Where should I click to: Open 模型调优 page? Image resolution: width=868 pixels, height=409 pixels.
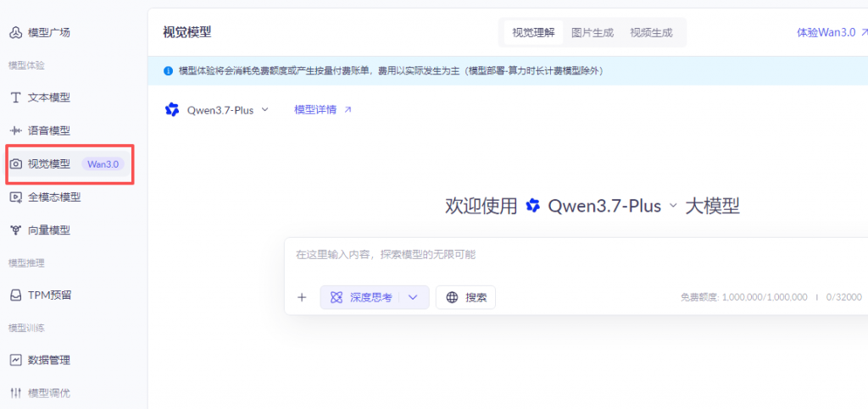pyautogui.click(x=48, y=394)
